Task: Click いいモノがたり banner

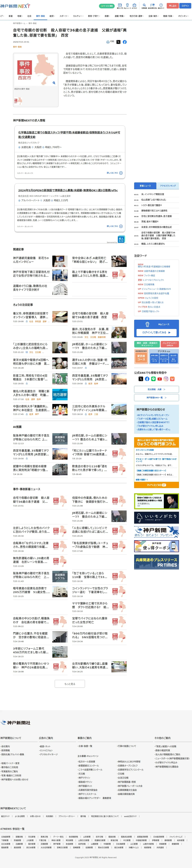Action: coord(157,518)
